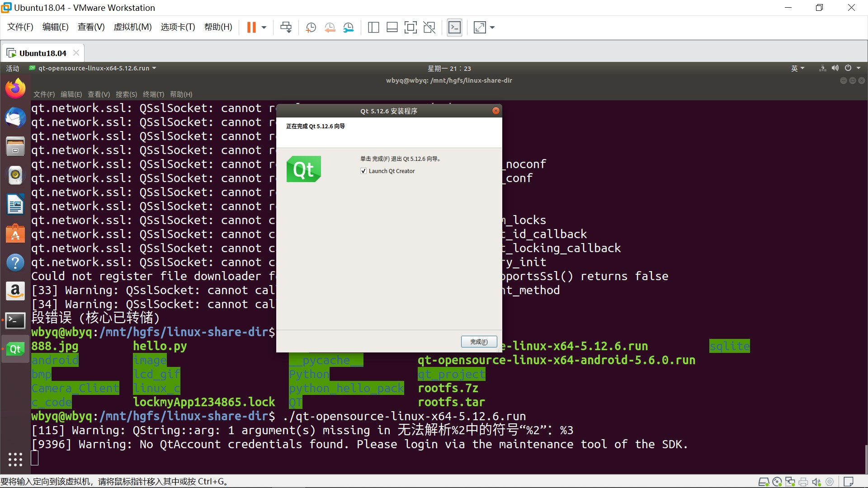Click the 完成(F) finish button
Viewport: 868px width, 488px height.
click(479, 342)
